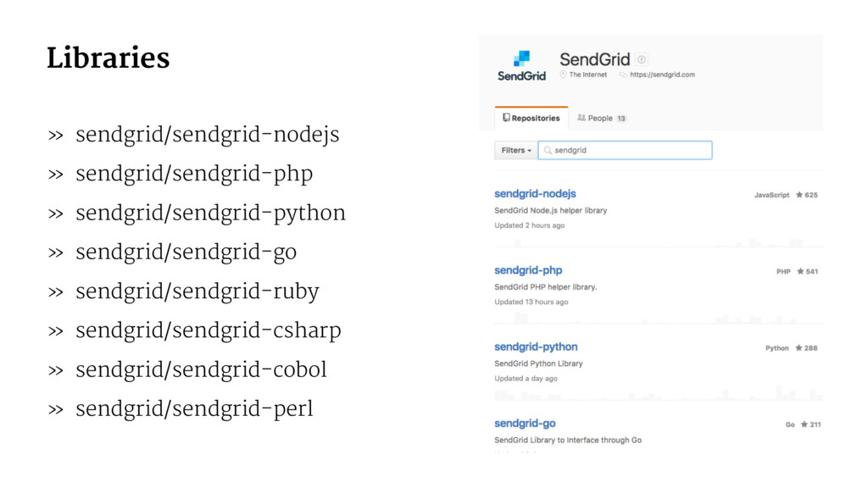Image resolution: width=868 pixels, height=488 pixels.
Task: Click the link icon before sendgrid.com URL
Action: point(623,75)
